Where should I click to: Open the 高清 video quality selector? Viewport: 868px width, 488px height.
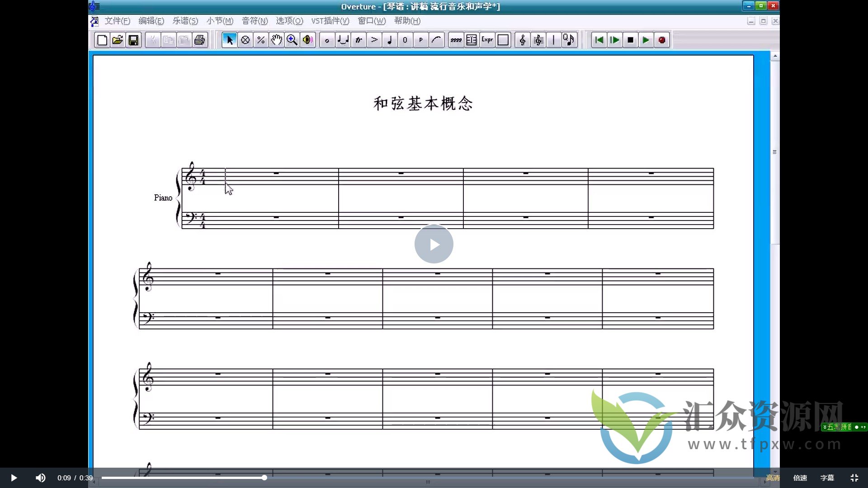[x=773, y=477]
